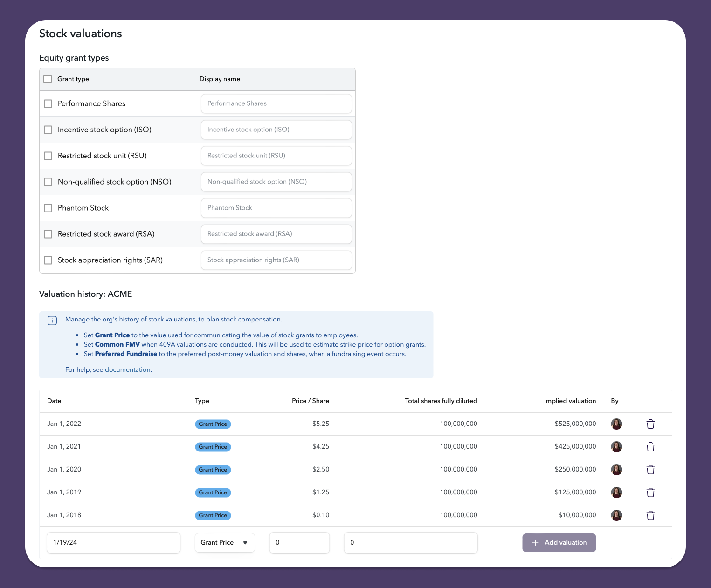
Task: Delete the Jan 1, 2021 valuation entry
Action: 650,446
